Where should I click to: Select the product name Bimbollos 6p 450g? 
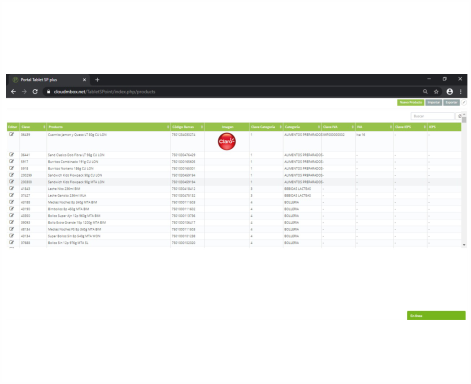[x=69, y=209]
